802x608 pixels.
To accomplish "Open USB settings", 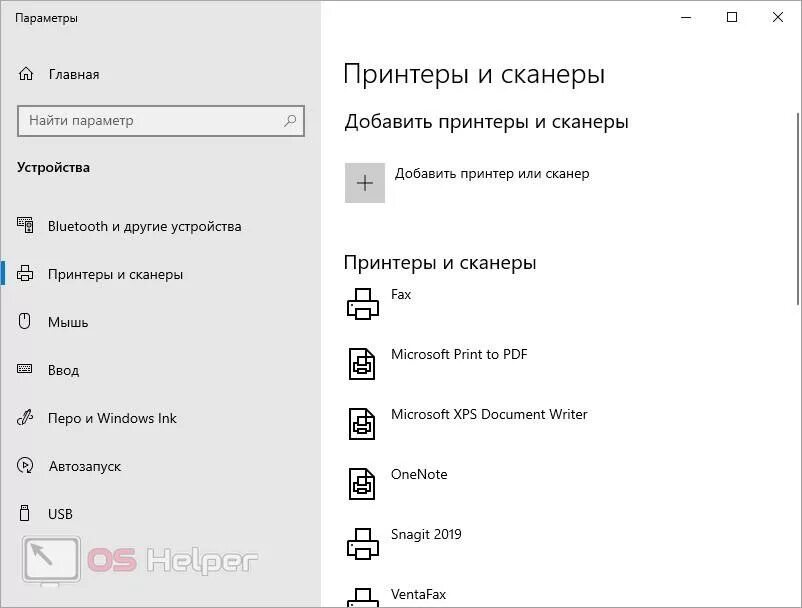I will tap(60, 514).
